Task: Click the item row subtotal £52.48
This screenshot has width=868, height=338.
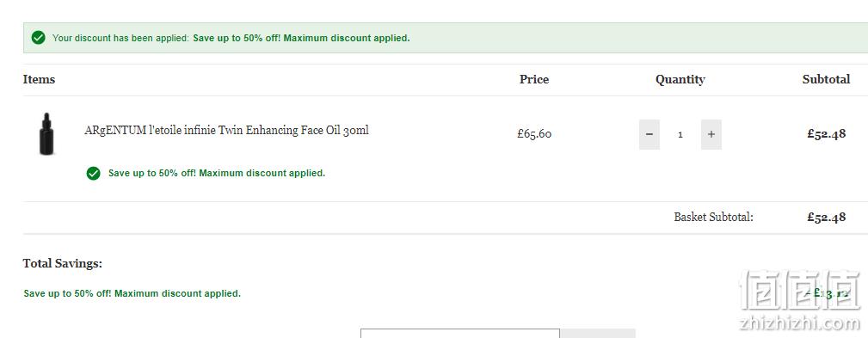Action: coord(827,134)
